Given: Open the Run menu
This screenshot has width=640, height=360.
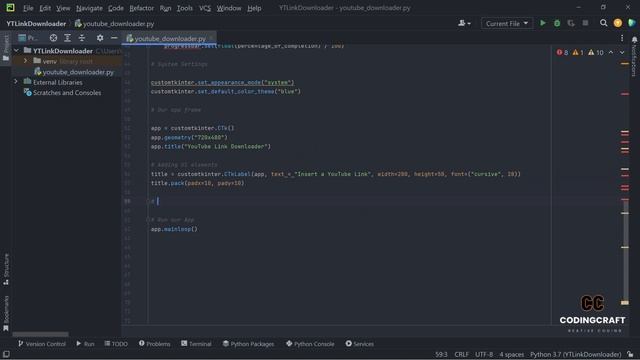Looking at the screenshot, I should coord(165,8).
